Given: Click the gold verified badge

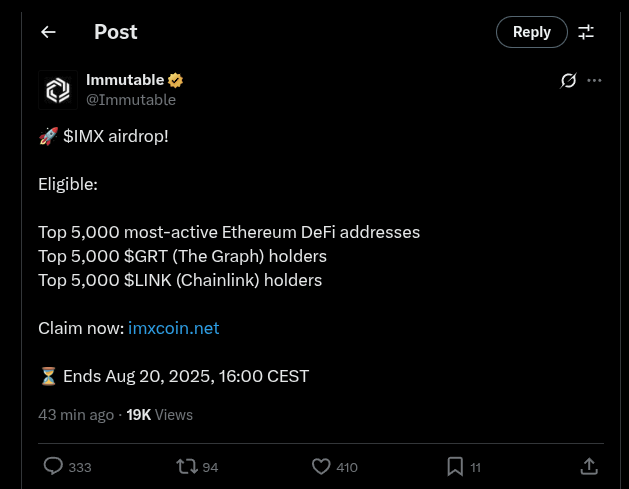Looking at the screenshot, I should [x=175, y=80].
